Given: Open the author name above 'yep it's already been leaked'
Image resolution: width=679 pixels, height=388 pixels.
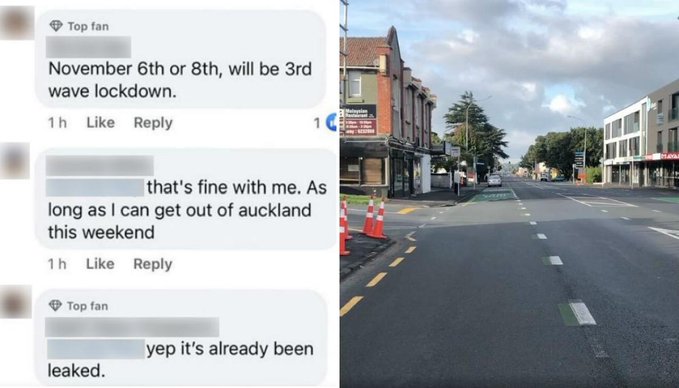Looking at the screenshot, I should click(132, 327).
